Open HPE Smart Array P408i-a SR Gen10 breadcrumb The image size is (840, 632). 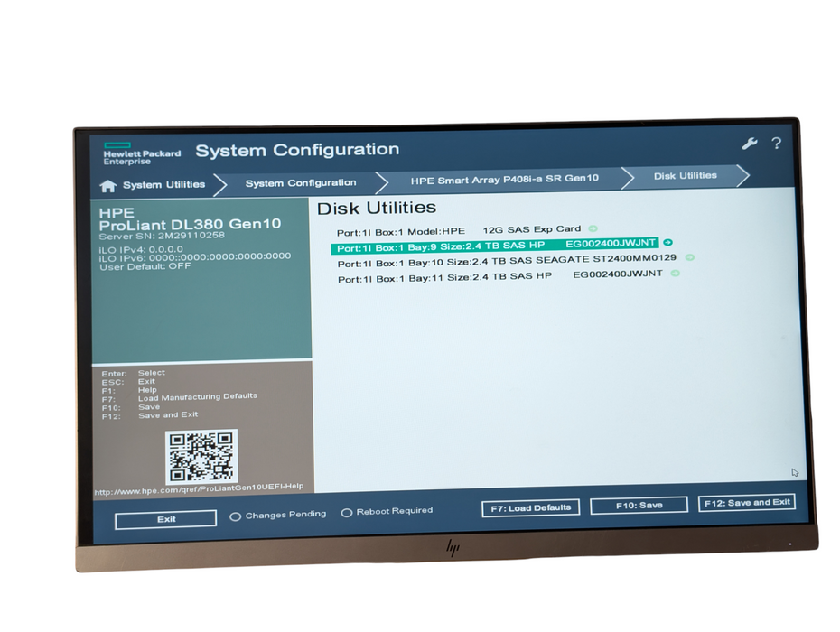pyautogui.click(x=505, y=180)
